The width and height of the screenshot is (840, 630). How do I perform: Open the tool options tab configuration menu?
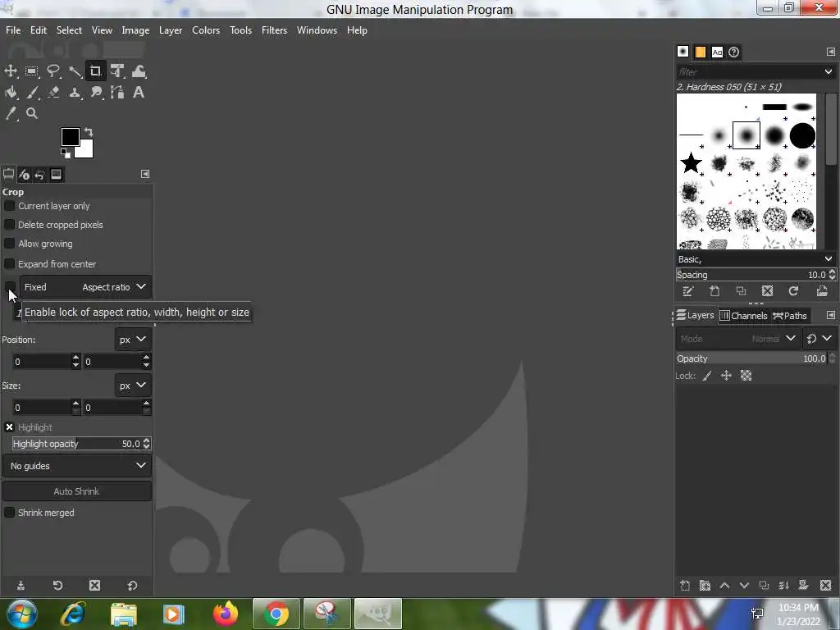[145, 174]
